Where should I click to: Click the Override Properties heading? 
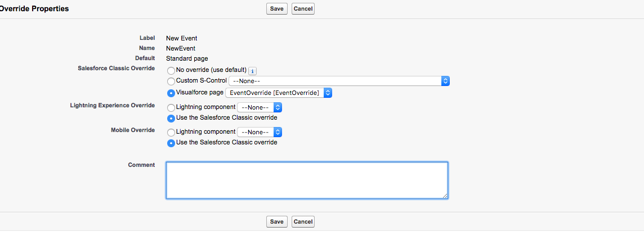pyautogui.click(x=34, y=9)
